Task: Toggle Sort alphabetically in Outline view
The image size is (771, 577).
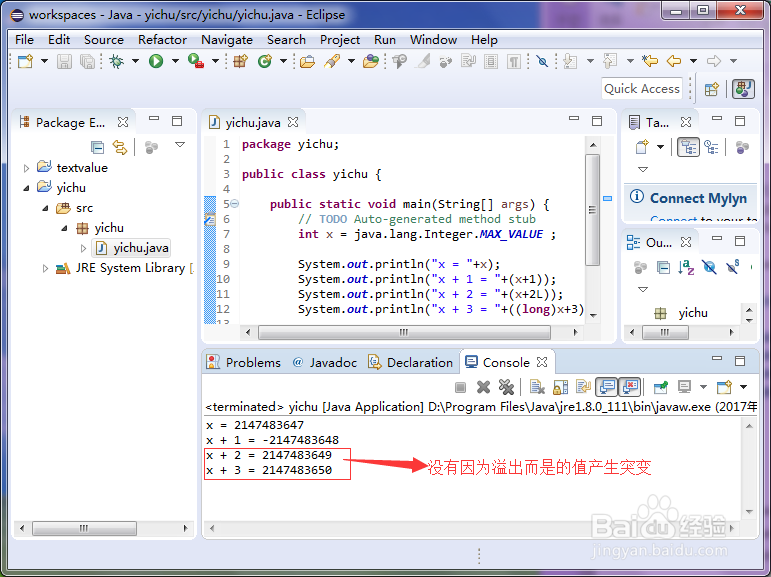Action: coord(686,267)
